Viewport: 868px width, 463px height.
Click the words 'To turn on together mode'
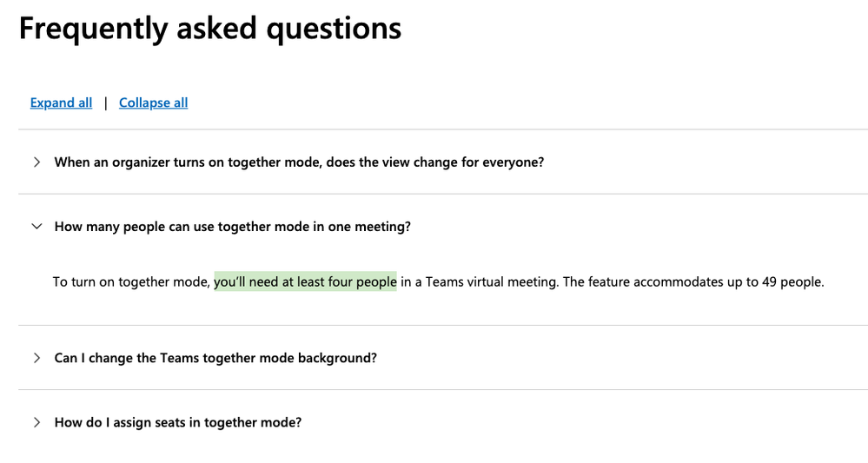(131, 282)
